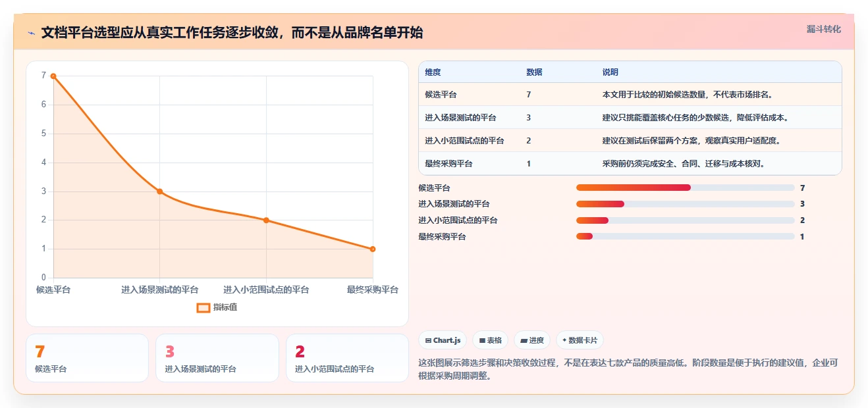
Task: Click the description starting 建议只挑能覆盖核心任务
Action: pyautogui.click(x=695, y=118)
